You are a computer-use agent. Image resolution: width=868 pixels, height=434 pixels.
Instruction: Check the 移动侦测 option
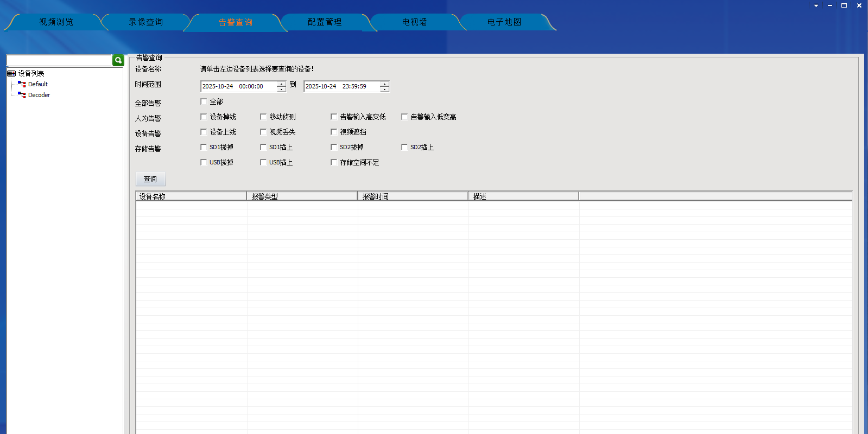(263, 117)
